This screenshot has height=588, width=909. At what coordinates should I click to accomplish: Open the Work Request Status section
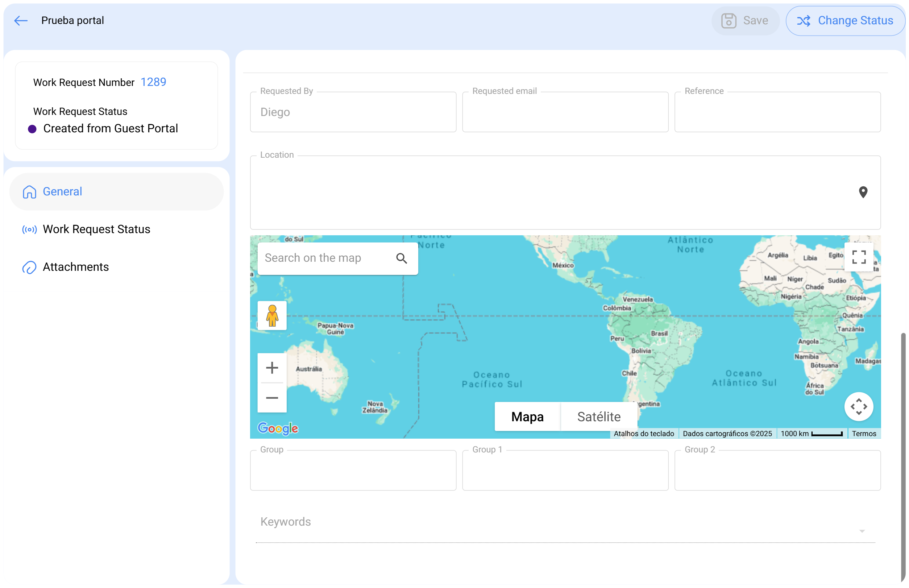click(96, 229)
